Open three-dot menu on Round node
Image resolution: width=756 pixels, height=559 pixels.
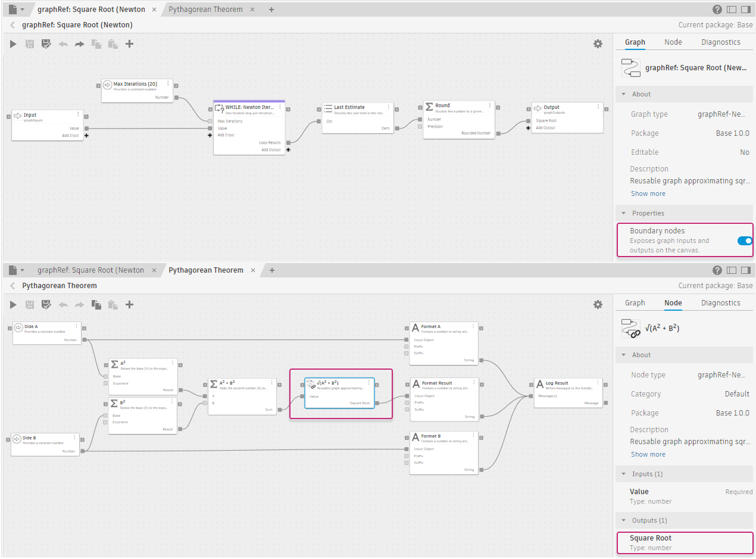point(490,105)
